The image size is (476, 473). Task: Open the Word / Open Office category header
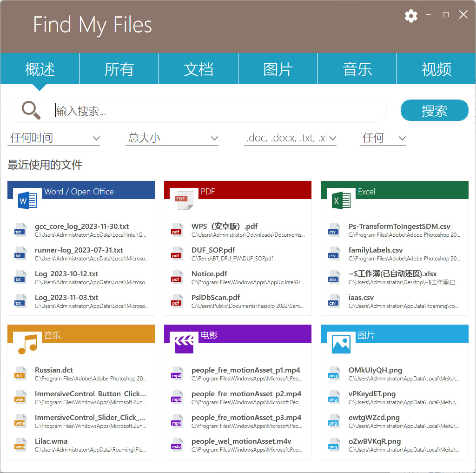click(81, 190)
